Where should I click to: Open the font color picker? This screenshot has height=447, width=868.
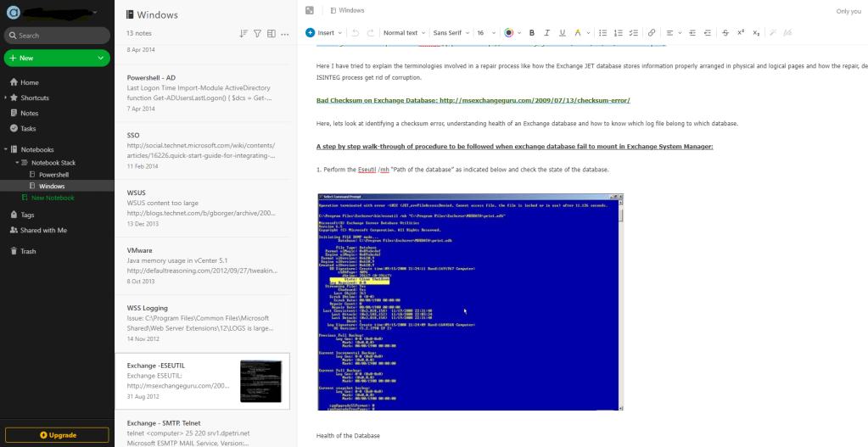click(510, 33)
